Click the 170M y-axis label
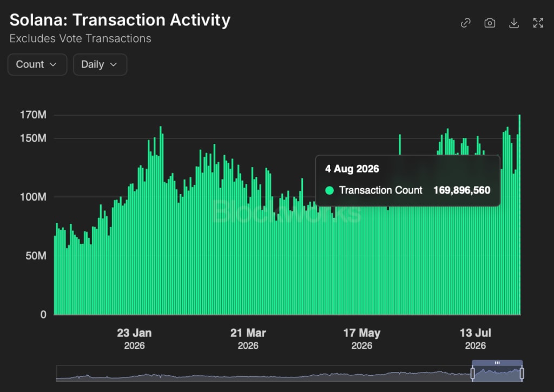 click(x=33, y=115)
